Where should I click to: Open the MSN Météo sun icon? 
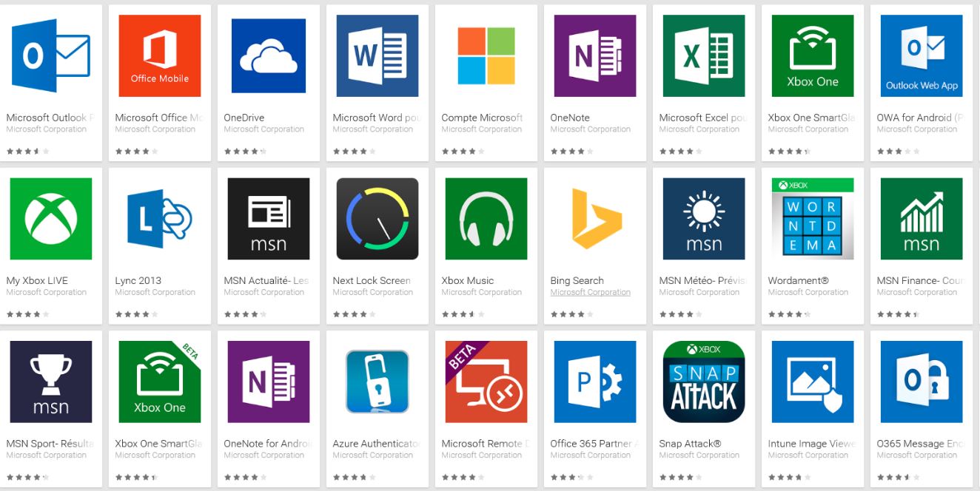[x=704, y=219]
